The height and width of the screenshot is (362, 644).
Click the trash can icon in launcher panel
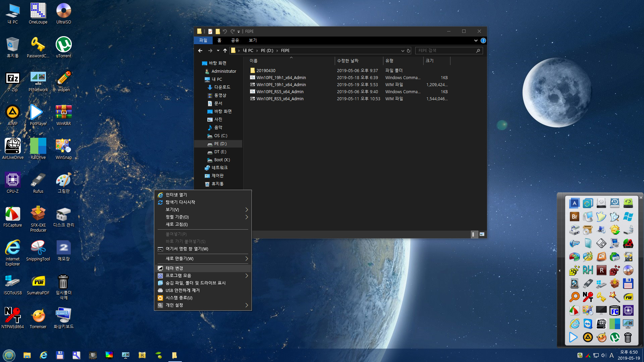[x=628, y=337]
